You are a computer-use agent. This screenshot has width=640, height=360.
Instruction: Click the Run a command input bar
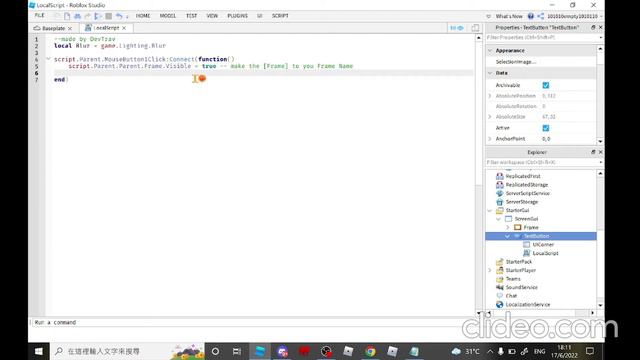(253, 322)
